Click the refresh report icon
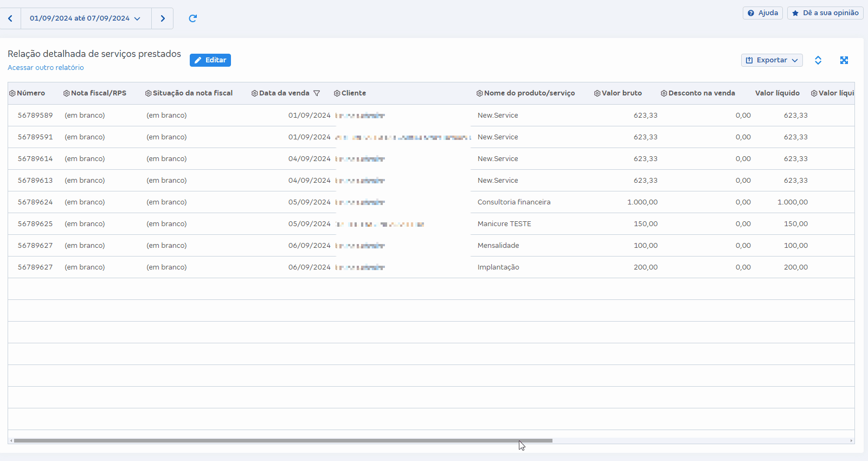The width and height of the screenshot is (868, 461). 192,18
